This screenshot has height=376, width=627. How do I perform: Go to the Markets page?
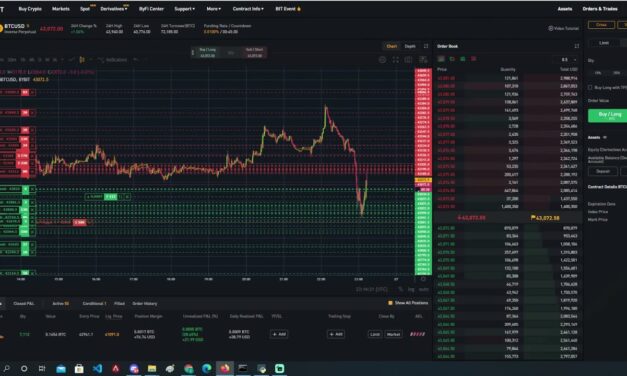[61, 9]
